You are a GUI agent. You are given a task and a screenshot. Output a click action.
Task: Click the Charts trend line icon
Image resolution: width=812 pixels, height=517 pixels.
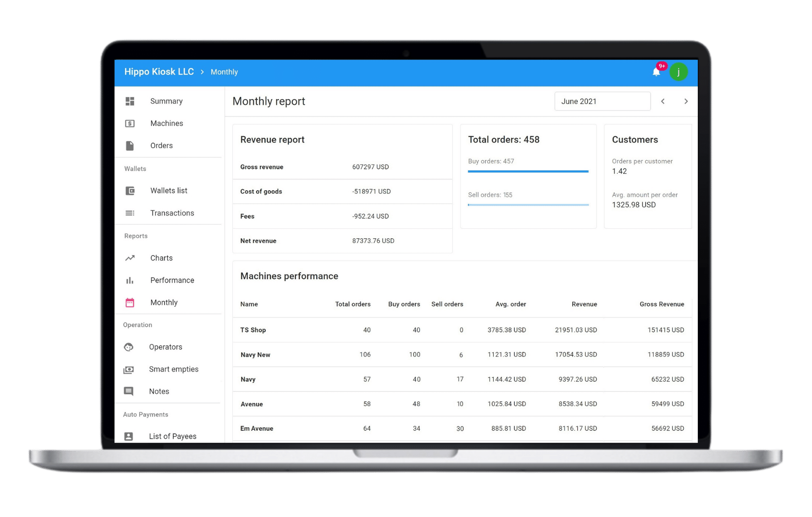click(x=130, y=258)
